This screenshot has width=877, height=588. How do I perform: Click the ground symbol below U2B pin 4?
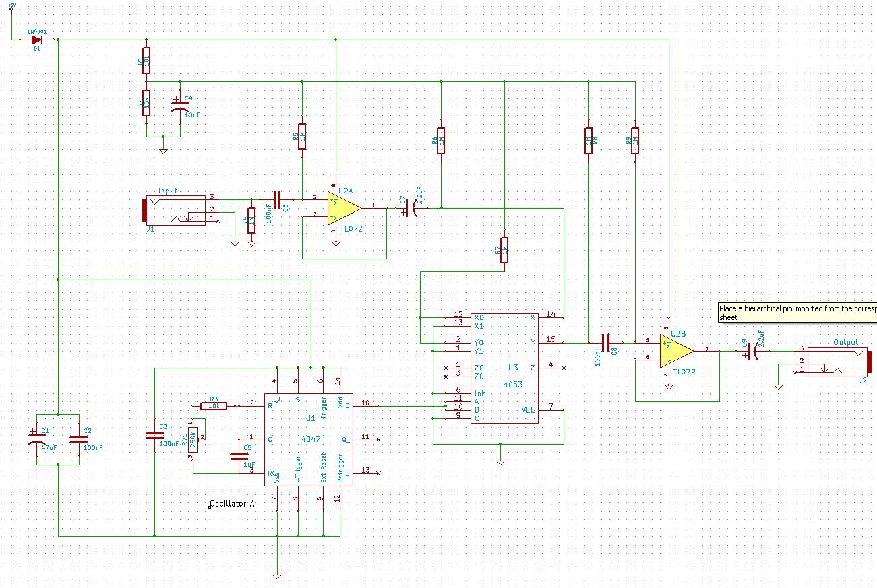[669, 387]
